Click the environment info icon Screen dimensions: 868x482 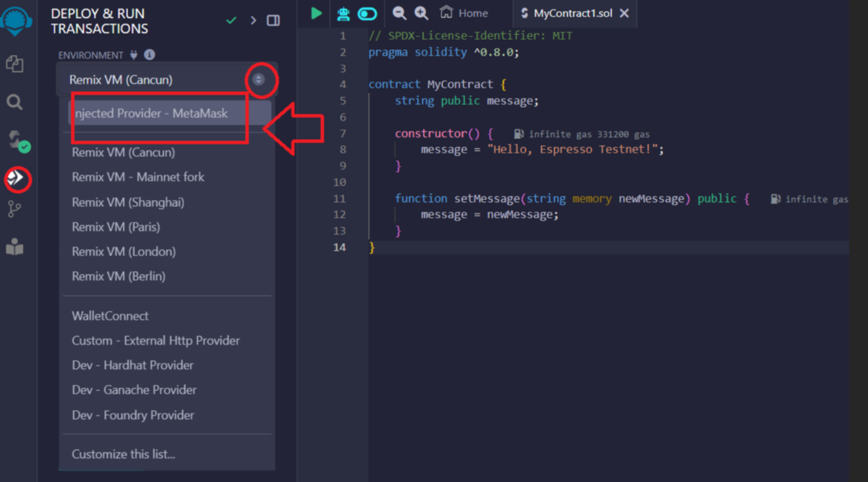[x=149, y=55]
